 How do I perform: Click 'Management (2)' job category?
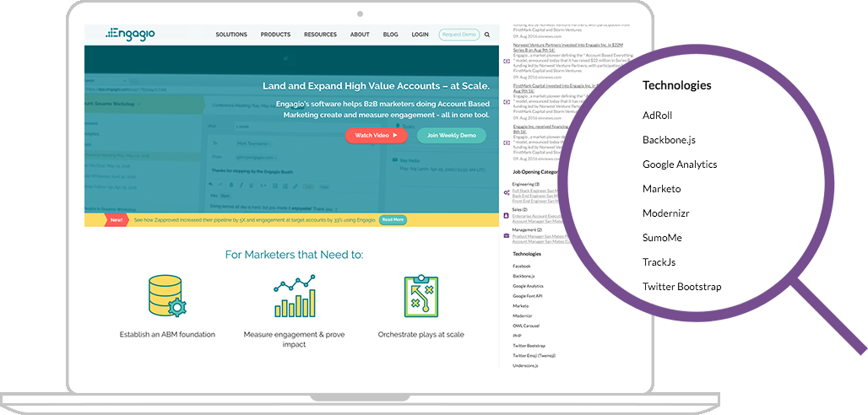[528, 229]
